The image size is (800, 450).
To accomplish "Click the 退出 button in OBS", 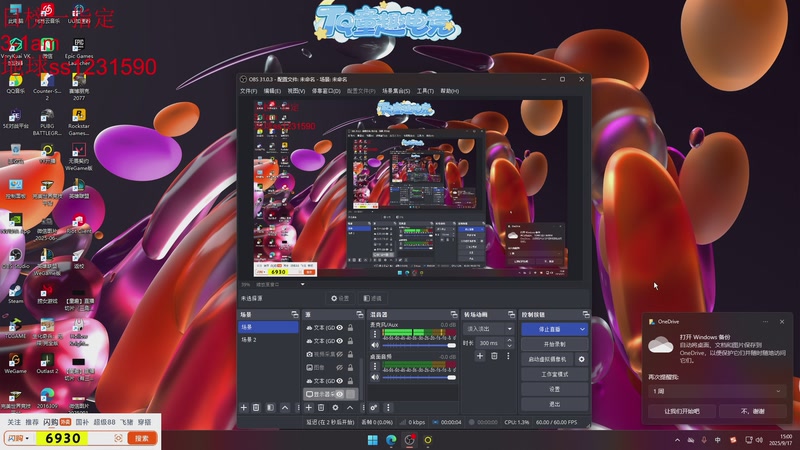I will (555, 404).
